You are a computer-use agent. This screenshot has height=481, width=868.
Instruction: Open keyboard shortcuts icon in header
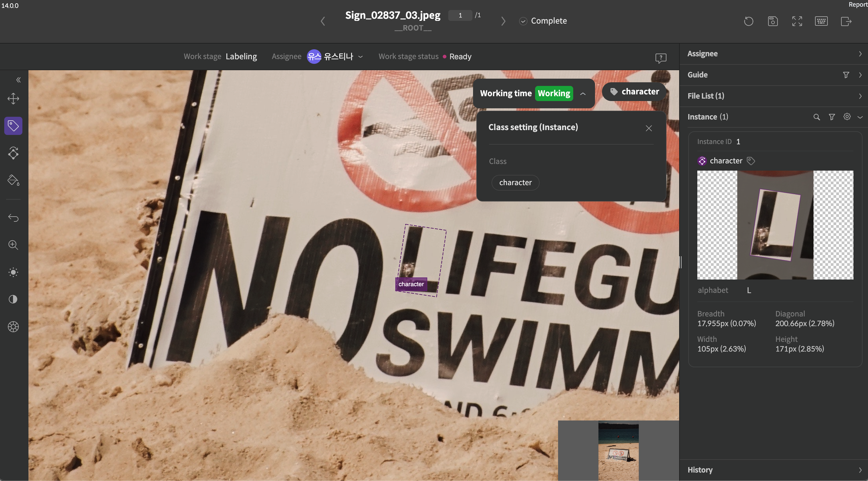click(x=821, y=21)
